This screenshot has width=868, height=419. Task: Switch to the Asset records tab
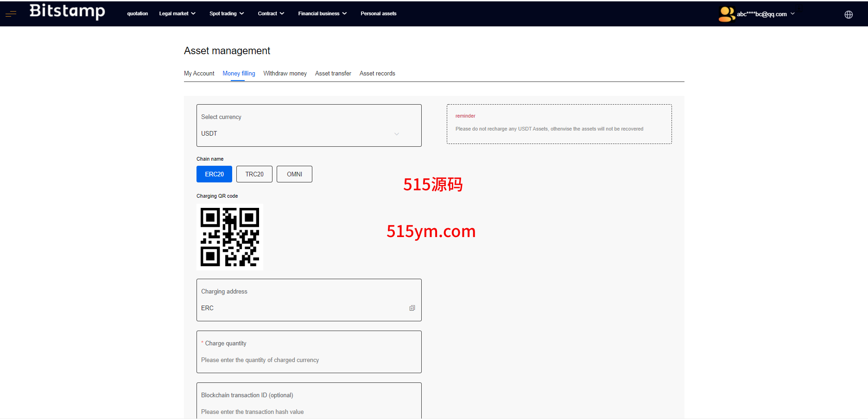point(377,73)
